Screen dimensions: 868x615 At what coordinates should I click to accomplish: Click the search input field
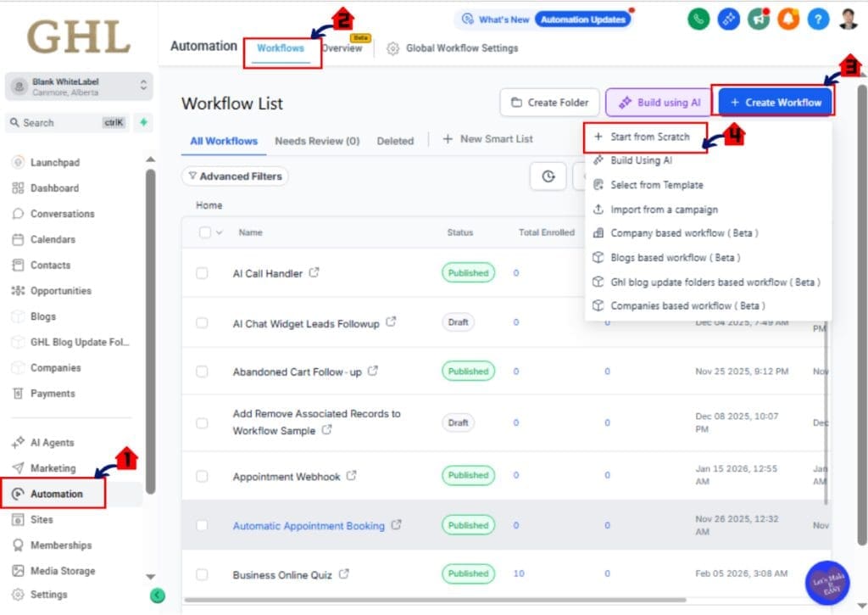(66, 123)
